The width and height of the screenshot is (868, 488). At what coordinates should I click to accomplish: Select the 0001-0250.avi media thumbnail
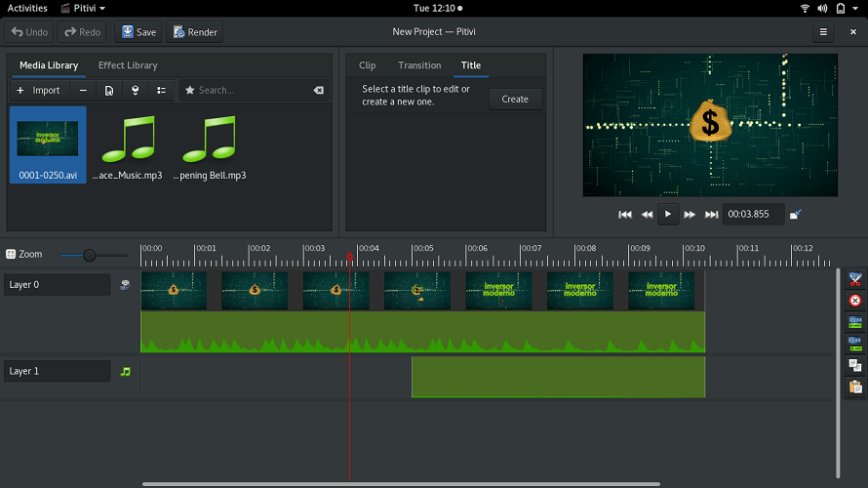click(x=48, y=144)
